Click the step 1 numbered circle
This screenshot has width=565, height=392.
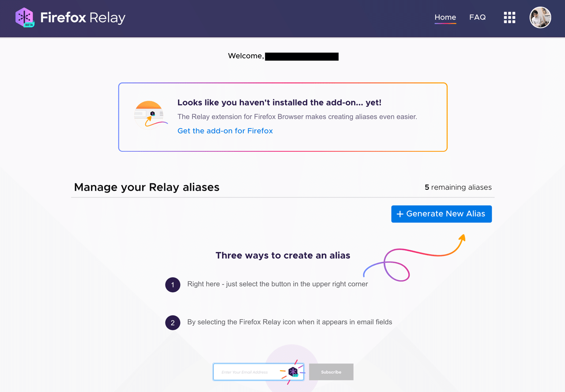[173, 285]
